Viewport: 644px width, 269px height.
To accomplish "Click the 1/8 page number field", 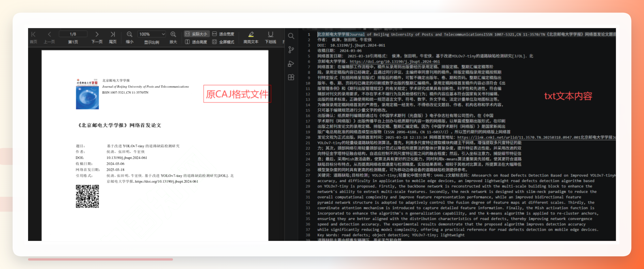I will [x=73, y=34].
